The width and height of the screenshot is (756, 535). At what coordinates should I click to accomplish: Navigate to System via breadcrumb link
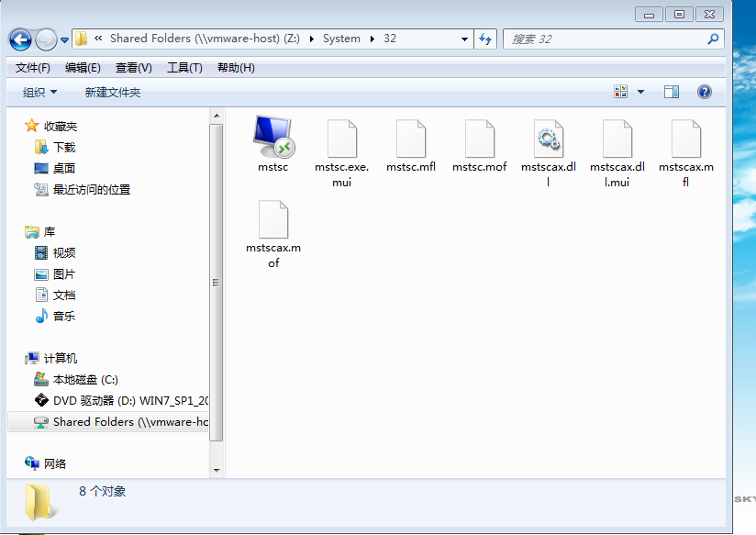(x=340, y=39)
